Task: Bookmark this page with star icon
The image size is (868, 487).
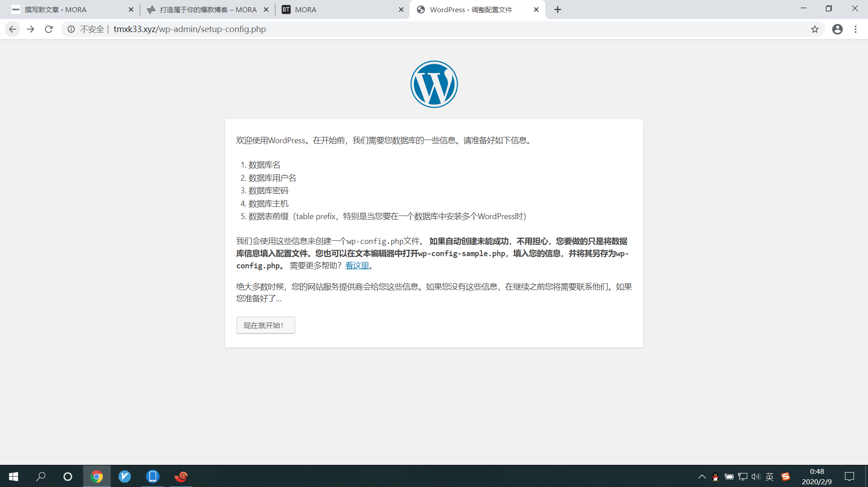Action: click(815, 29)
